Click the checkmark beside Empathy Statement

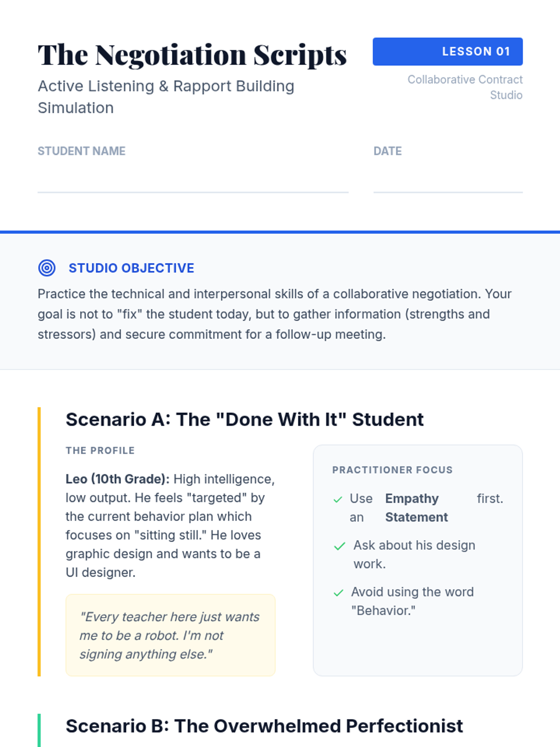(x=338, y=500)
